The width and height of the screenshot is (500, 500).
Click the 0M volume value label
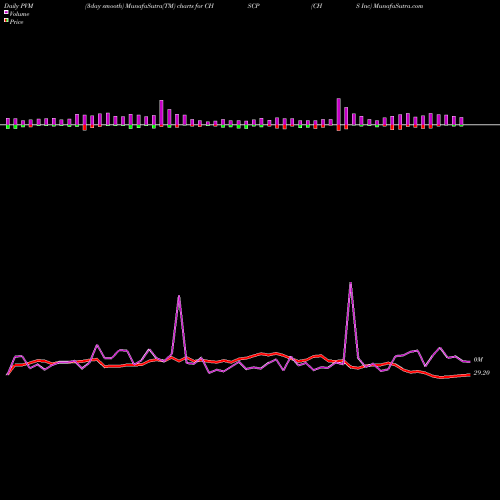pos(478,360)
